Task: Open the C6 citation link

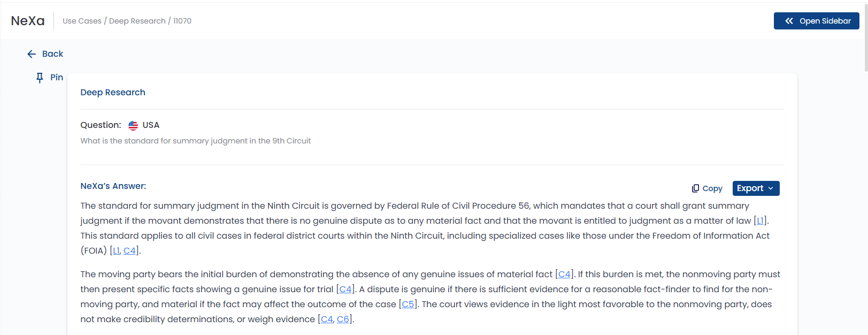Action: pos(343,319)
